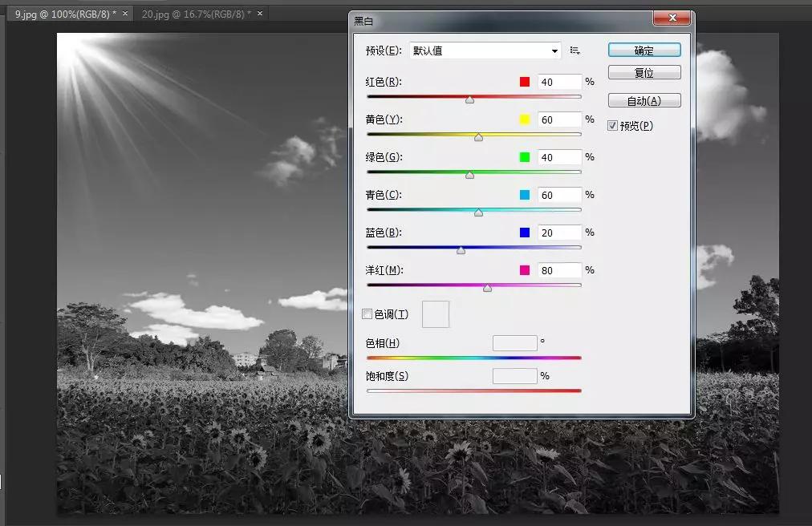The width and height of the screenshot is (812, 526).
Task: Click the 洋红 magenta slider handle
Action: coord(487,288)
